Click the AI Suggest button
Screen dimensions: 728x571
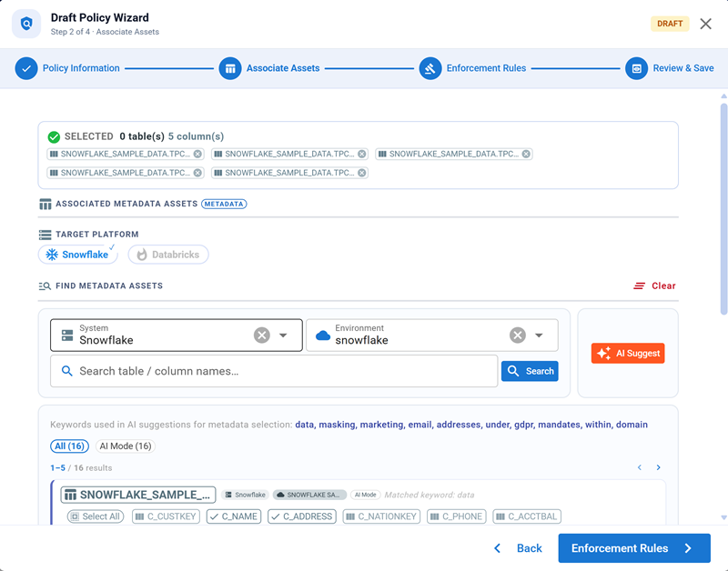pyautogui.click(x=628, y=354)
